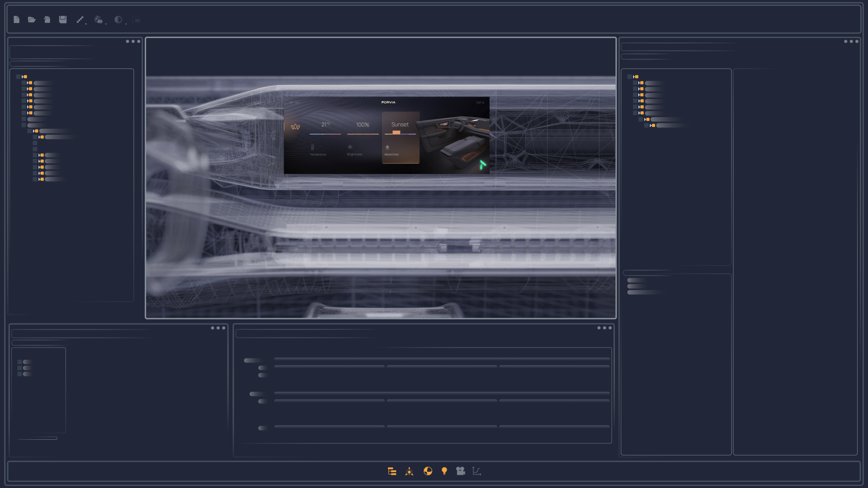
Task: Click the import document icon in toolbar
Action: [x=47, y=19]
